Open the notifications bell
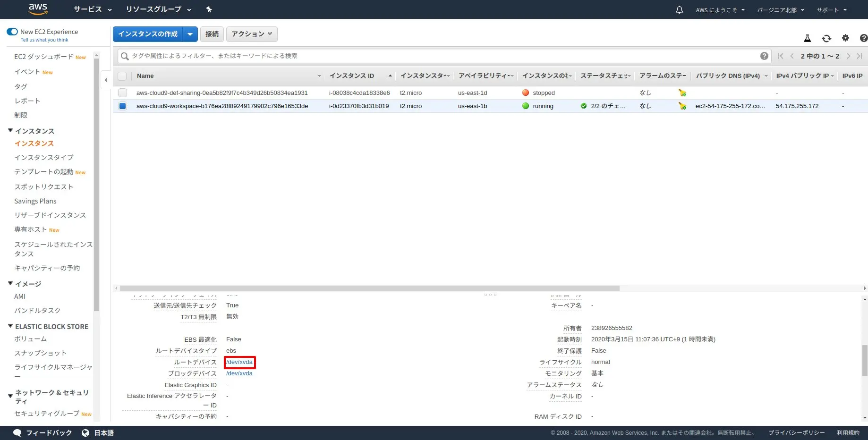 click(x=679, y=10)
